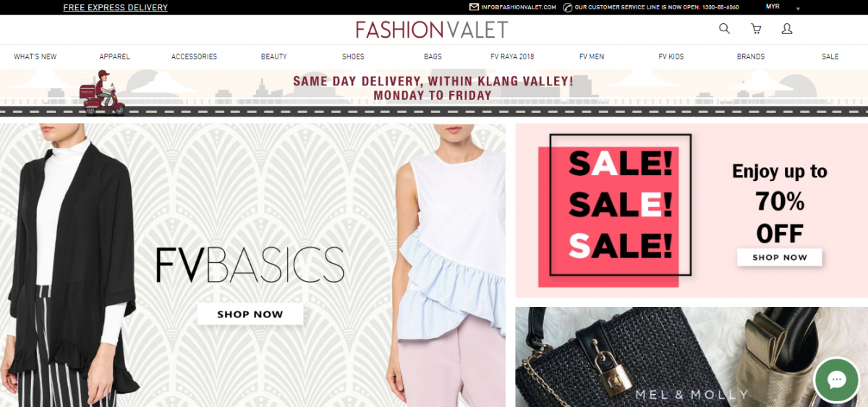Open the Brands menu
Image resolution: width=868 pixels, height=407 pixels.
coord(751,56)
